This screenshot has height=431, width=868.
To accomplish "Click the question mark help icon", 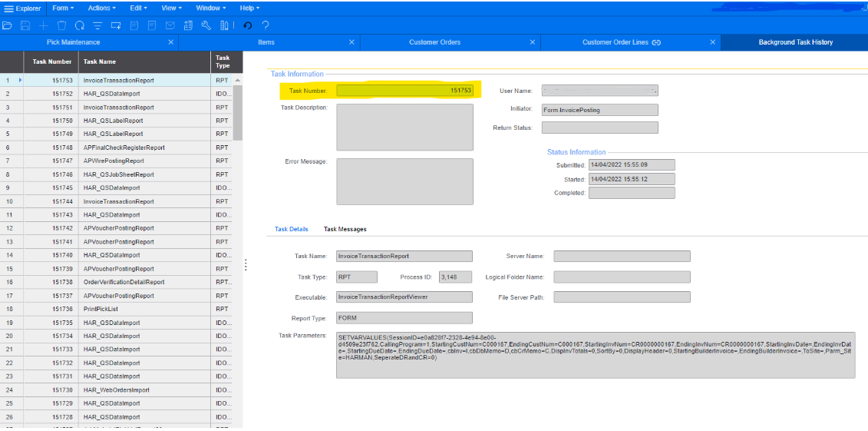I will click(266, 25).
